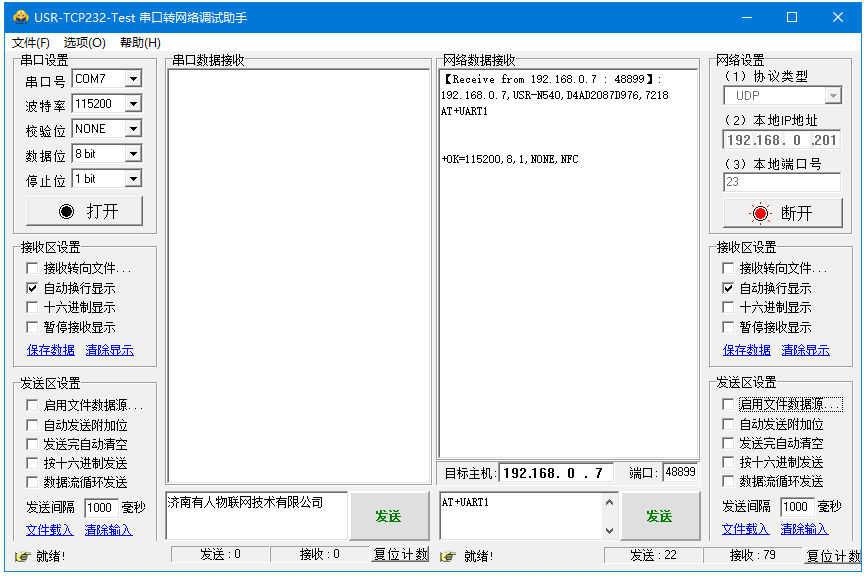Click network 文件载入 link
The image size is (864, 576).
746,529
